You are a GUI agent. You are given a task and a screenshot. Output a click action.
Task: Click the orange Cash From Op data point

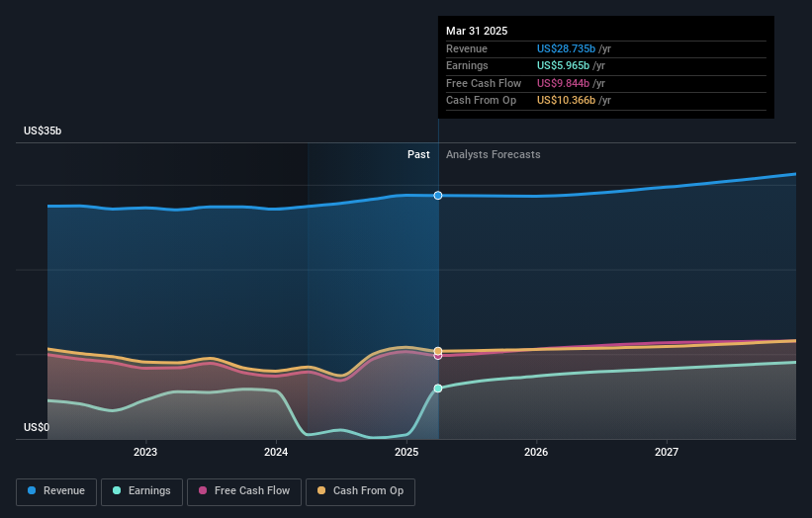point(438,351)
